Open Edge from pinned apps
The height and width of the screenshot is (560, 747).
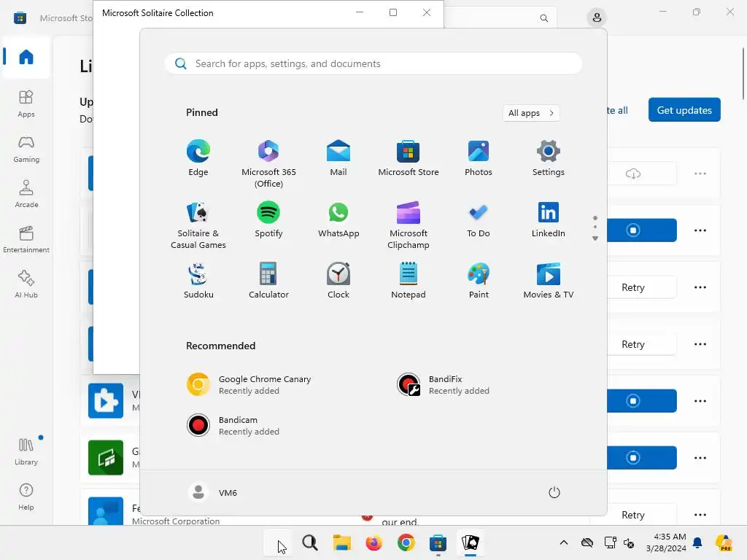point(198,158)
